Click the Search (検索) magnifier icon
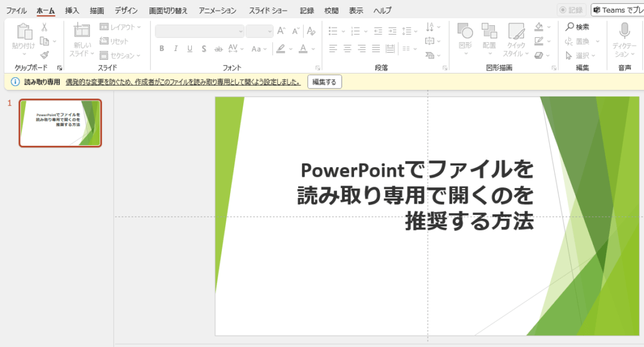 (x=570, y=27)
